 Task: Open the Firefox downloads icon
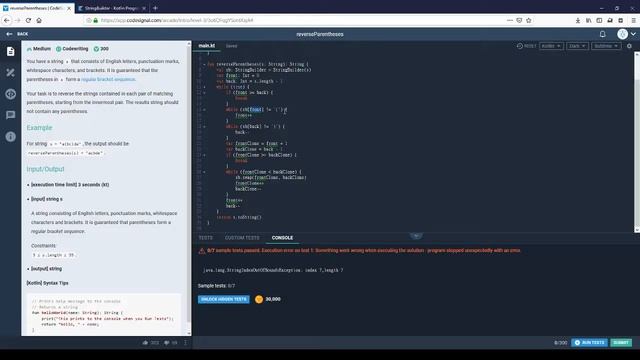tap(578, 20)
